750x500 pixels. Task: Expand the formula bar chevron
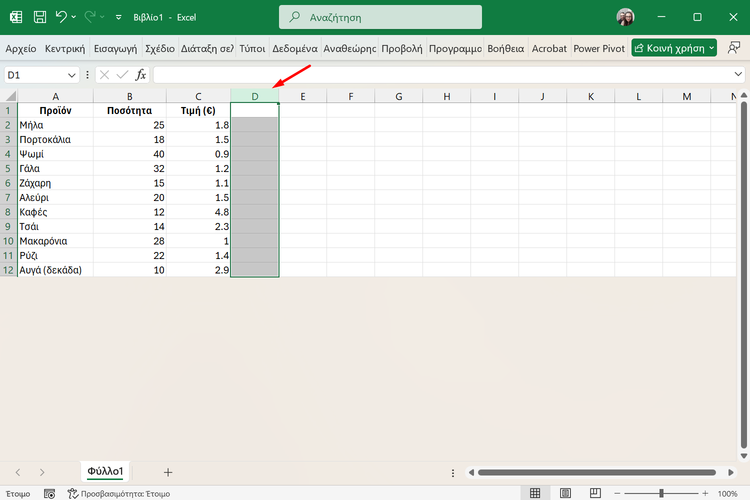coord(738,75)
